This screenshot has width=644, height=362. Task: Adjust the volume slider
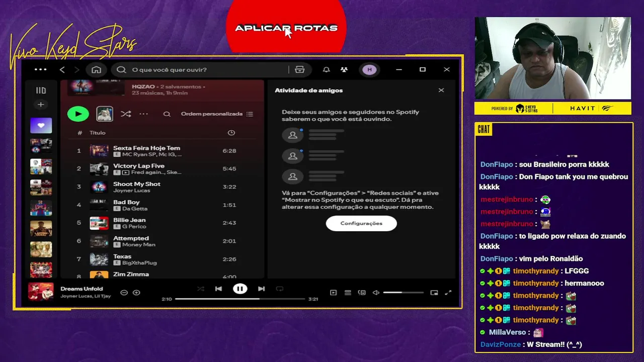point(403,293)
